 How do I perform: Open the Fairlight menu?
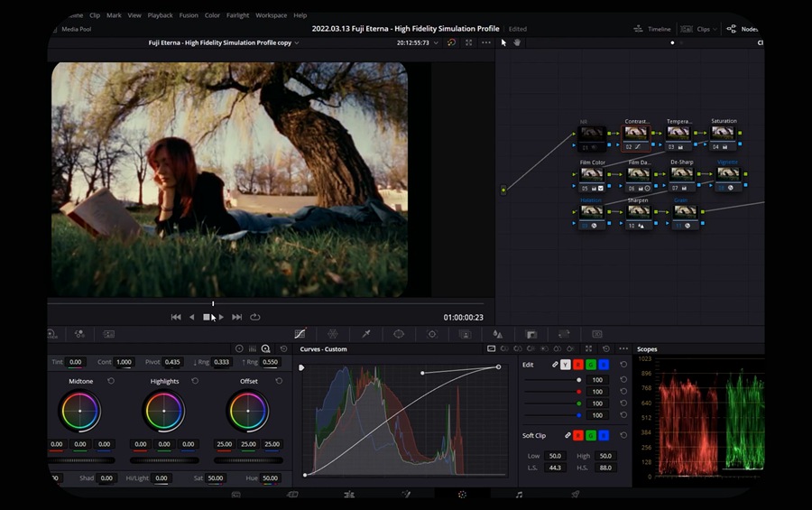[237, 15]
